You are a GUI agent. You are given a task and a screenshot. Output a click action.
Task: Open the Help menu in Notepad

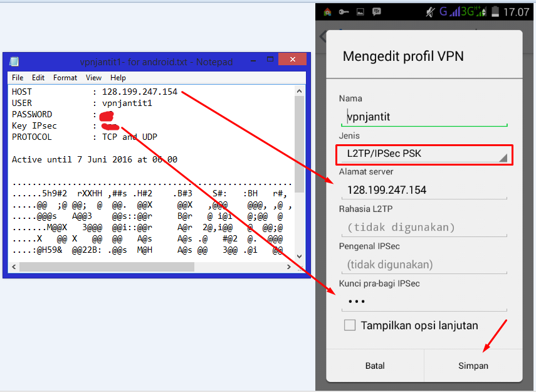click(118, 78)
